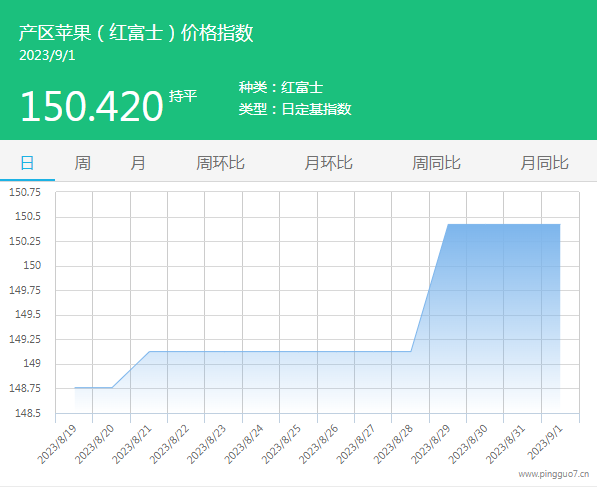
Task: Click the 产区苹果（红富士）价格指数 title
Action: 136,32
